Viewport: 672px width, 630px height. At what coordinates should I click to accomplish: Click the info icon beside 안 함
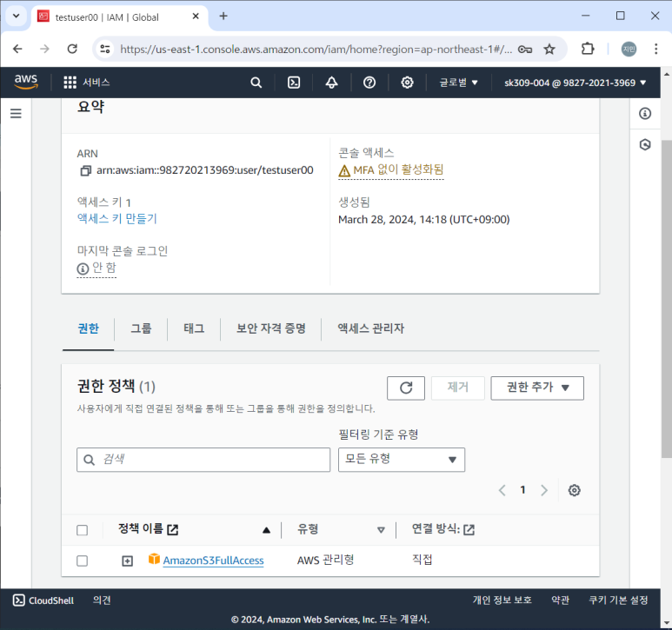tap(83, 269)
